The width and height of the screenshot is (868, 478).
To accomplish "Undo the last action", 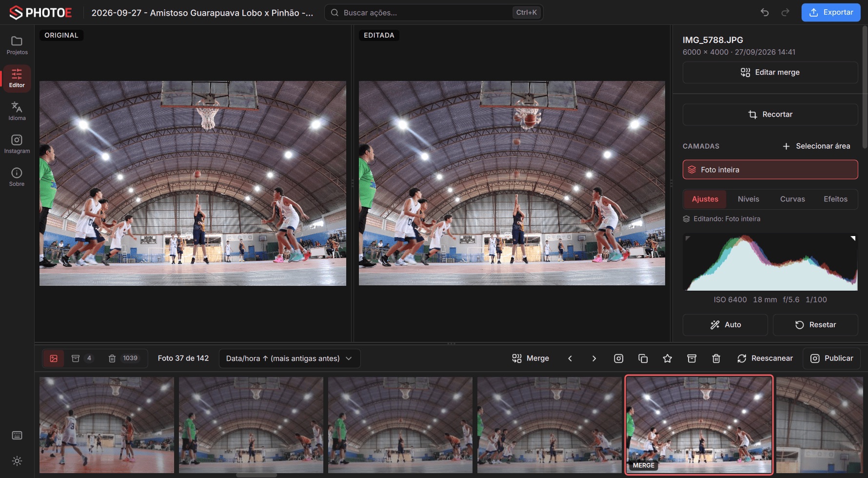I will 765,13.
